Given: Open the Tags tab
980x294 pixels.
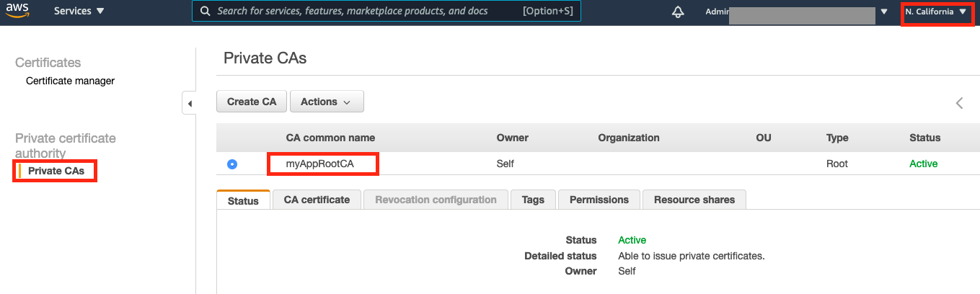Looking at the screenshot, I should 533,200.
